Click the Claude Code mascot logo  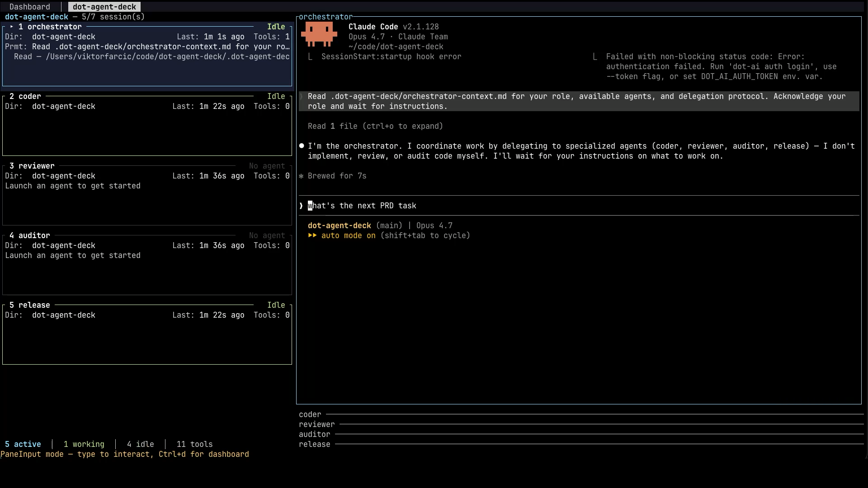pos(319,35)
